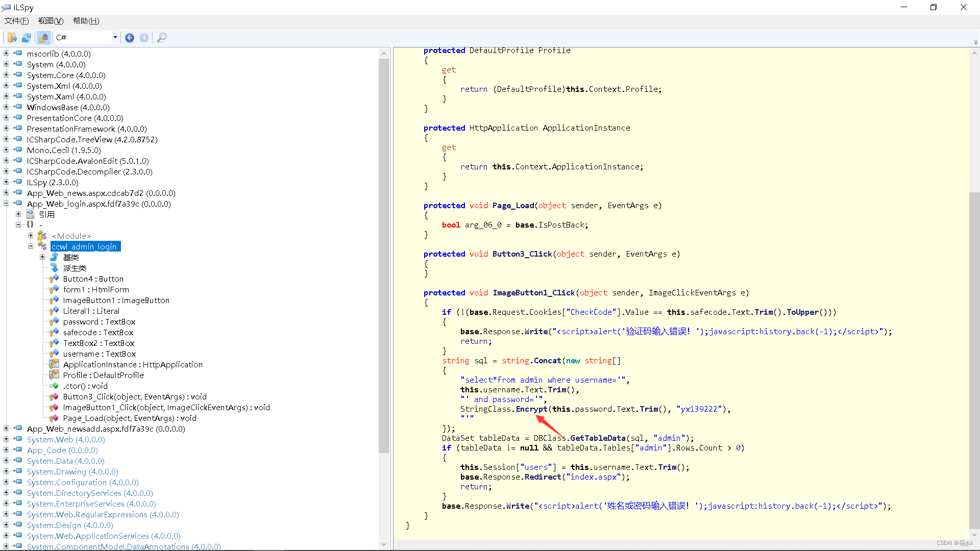Screen dimensions: 980x551
Task: Click the Button4 field icon
Action: click(54, 278)
